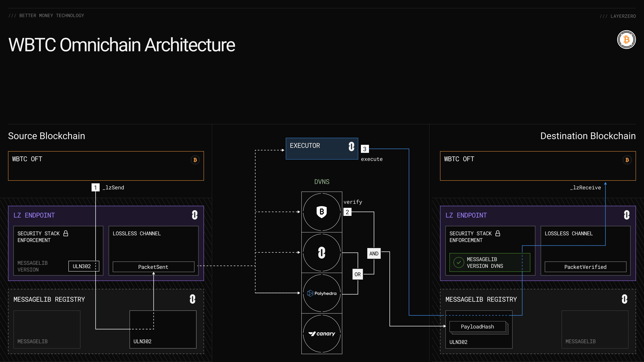Select the LayerZero DVN icon in DVNS column

322,252
